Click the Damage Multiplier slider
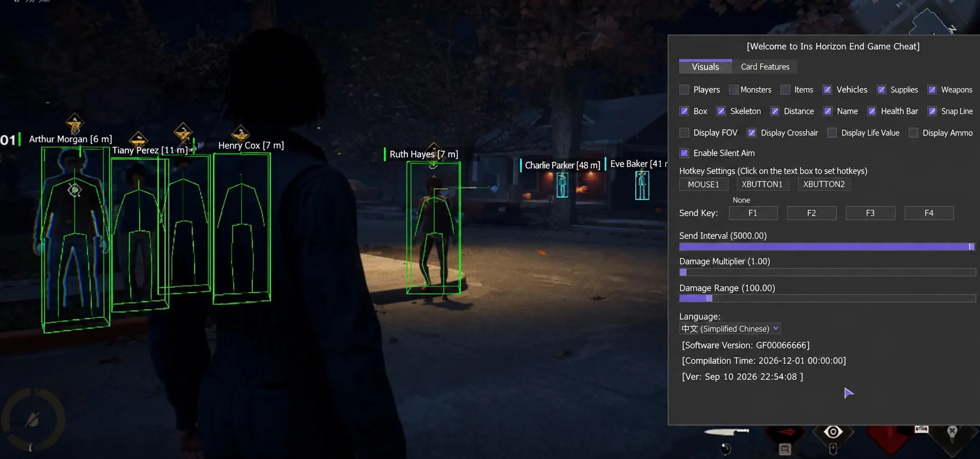 pyautogui.click(x=828, y=272)
